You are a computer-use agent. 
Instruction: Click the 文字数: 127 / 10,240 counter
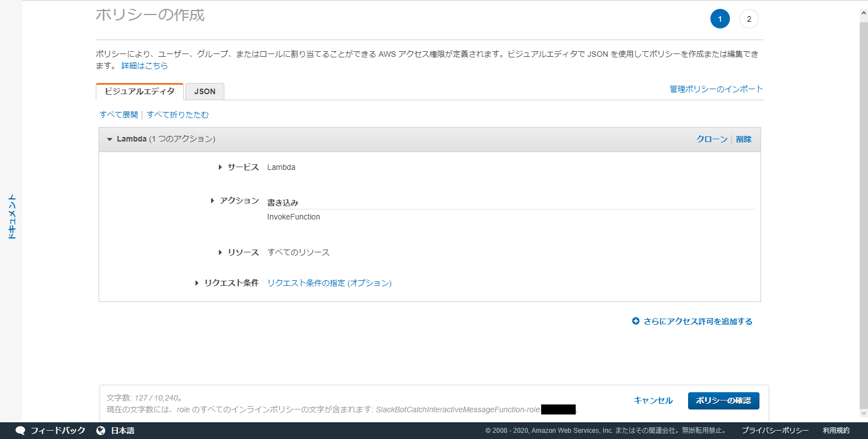[x=145, y=398]
